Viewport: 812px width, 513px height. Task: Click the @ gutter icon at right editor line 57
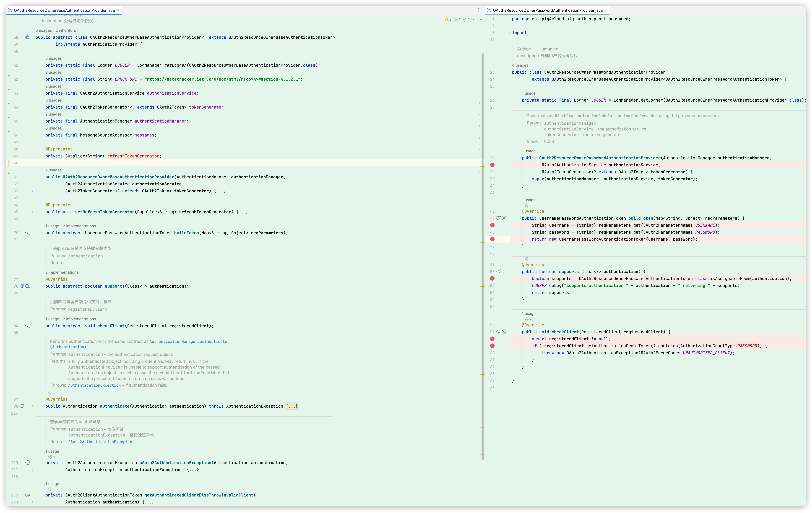click(504, 332)
